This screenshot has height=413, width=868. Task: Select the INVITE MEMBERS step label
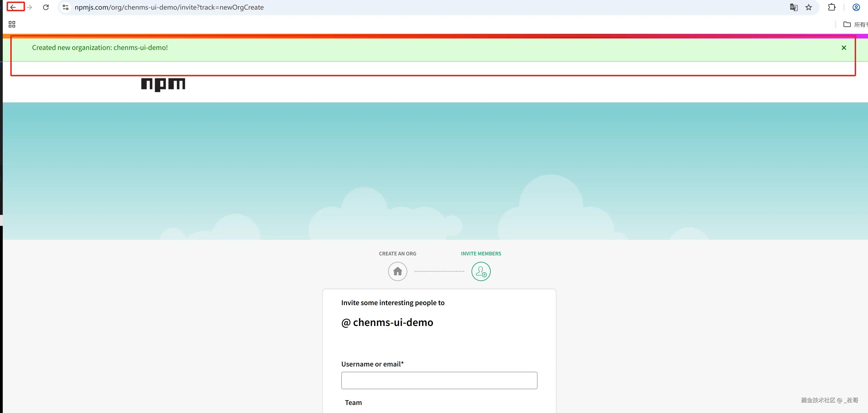[481, 254]
